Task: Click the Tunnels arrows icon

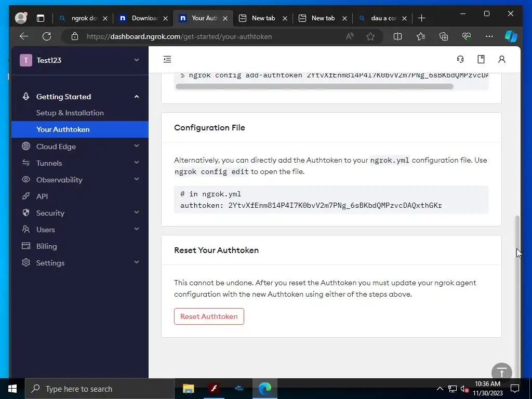Action: 26,163
